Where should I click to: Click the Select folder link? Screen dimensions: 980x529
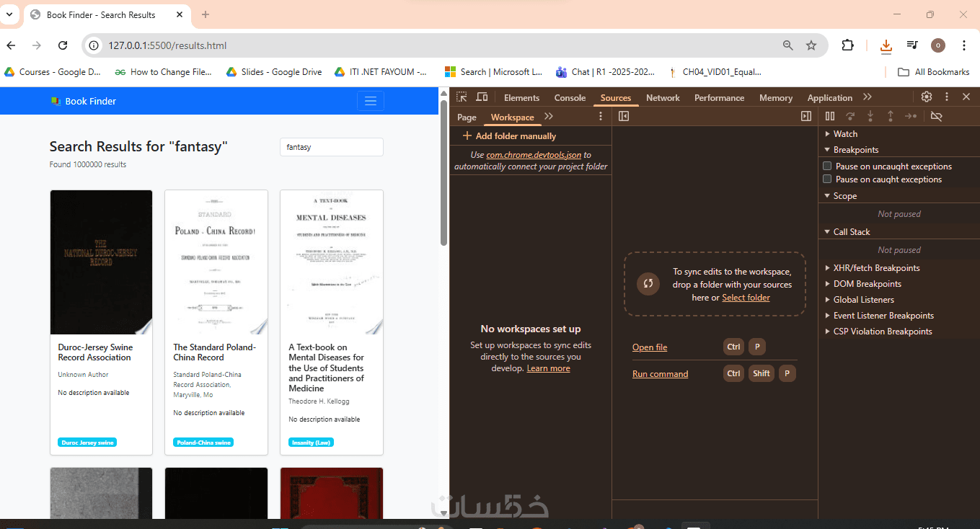746,298
